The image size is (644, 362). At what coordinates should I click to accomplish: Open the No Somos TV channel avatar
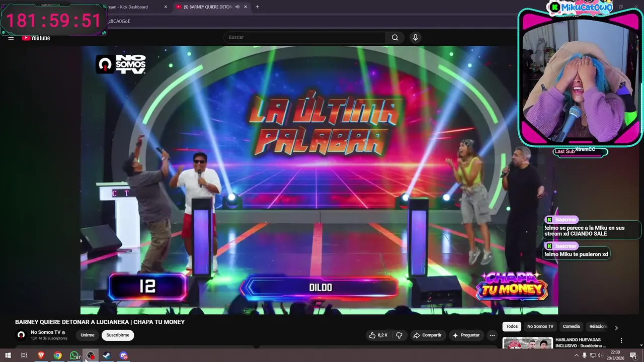click(21, 335)
